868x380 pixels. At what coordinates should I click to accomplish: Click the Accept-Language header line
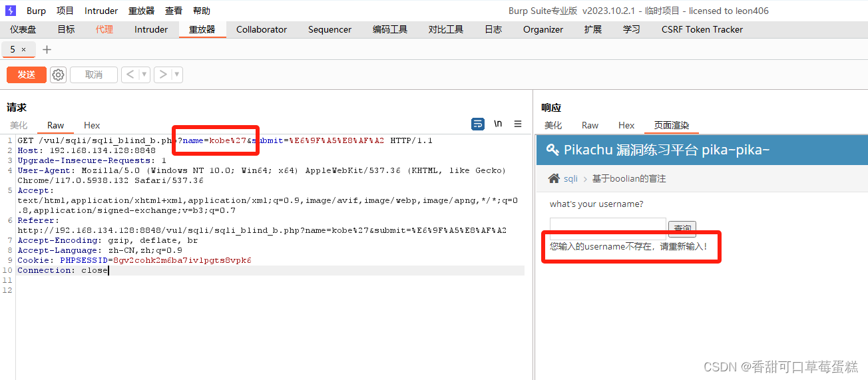(x=100, y=250)
